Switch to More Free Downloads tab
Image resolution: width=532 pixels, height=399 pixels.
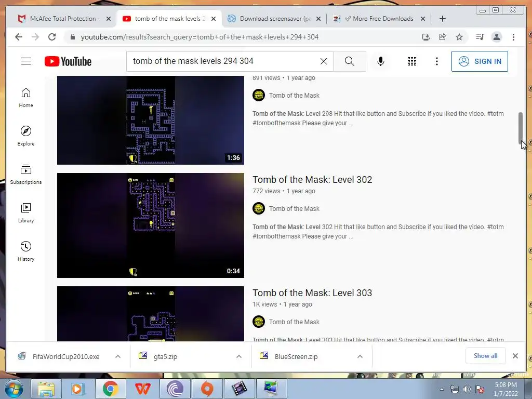pyautogui.click(x=378, y=19)
